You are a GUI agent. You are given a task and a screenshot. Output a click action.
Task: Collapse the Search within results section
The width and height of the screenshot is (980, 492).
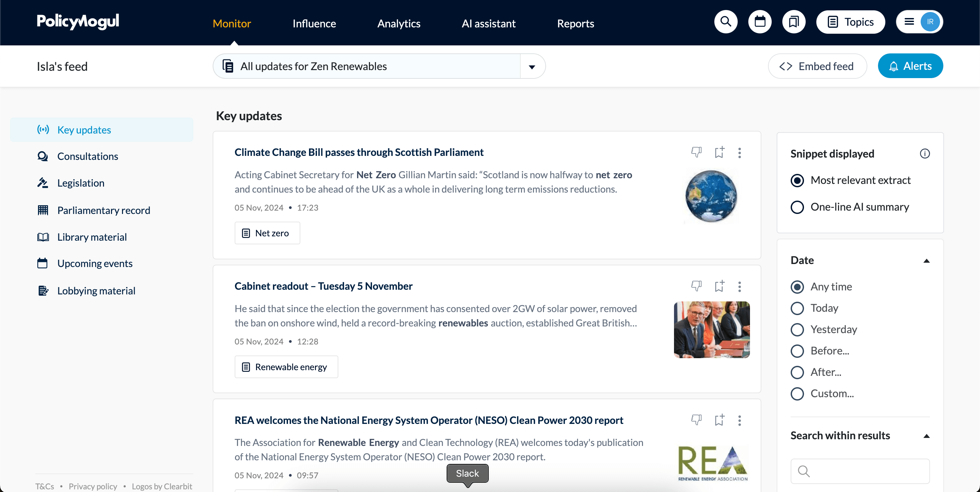pyautogui.click(x=926, y=436)
